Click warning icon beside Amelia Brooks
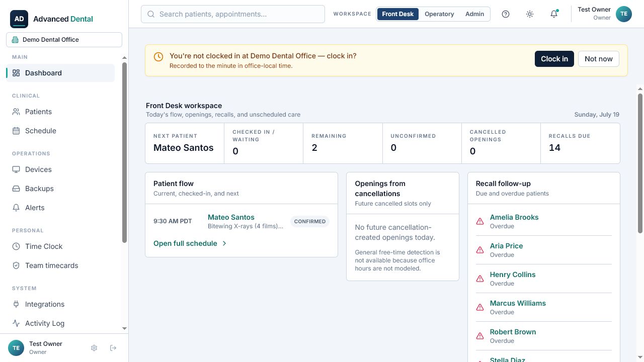This screenshot has width=644, height=362. (480, 221)
